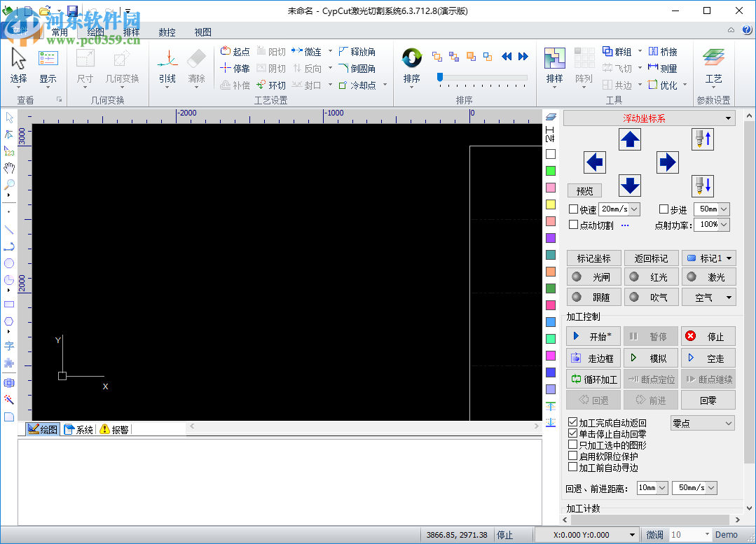756x544 pixels.
Task: Enable 只加工选中的图形 checkbox
Action: coord(572,445)
